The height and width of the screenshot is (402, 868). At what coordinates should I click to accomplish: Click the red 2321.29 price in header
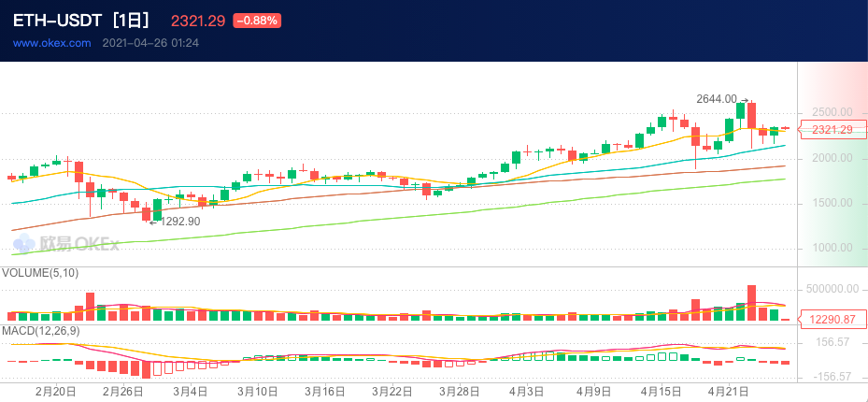click(x=198, y=21)
